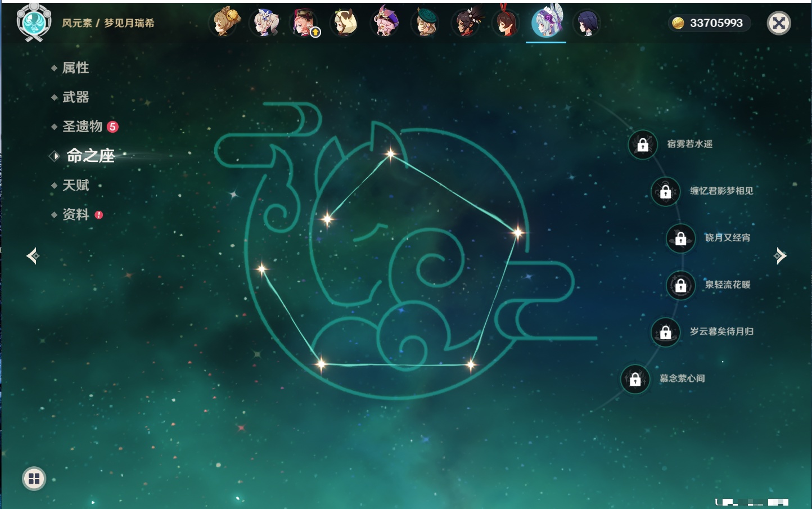
Task: Click the constellation name 岁云暮矣待月归
Action: pos(721,331)
